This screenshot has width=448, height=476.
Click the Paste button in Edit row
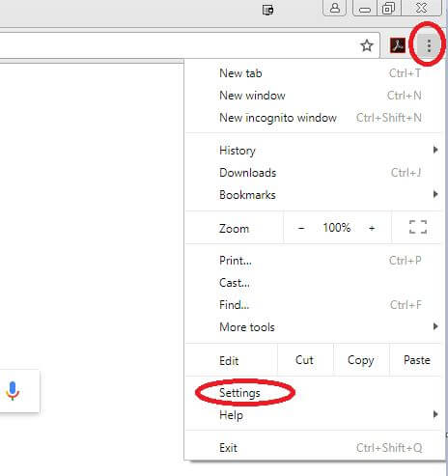[417, 360]
